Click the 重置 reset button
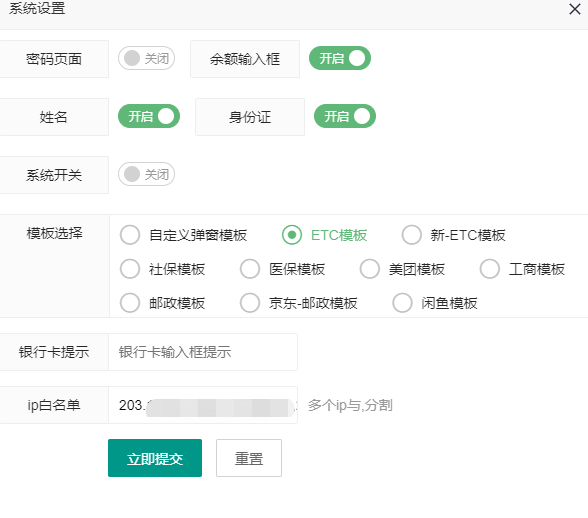Viewport: 588px width, 518px height. 249,458
